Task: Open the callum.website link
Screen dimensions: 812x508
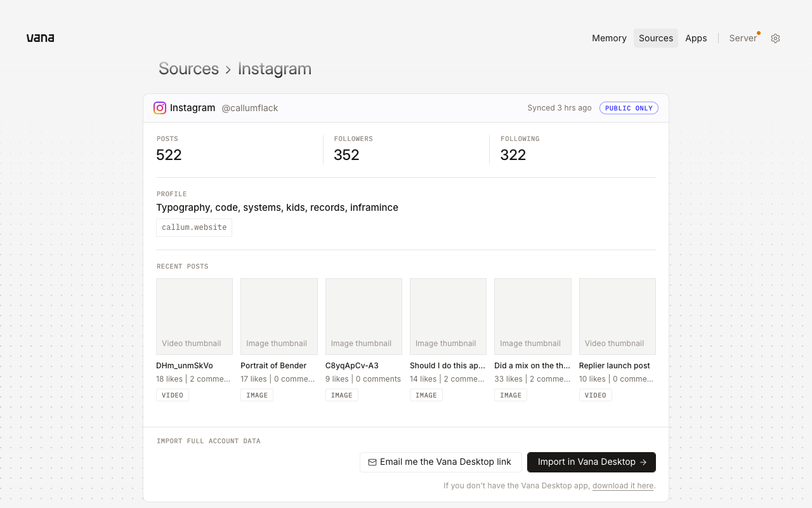Action: coord(194,227)
